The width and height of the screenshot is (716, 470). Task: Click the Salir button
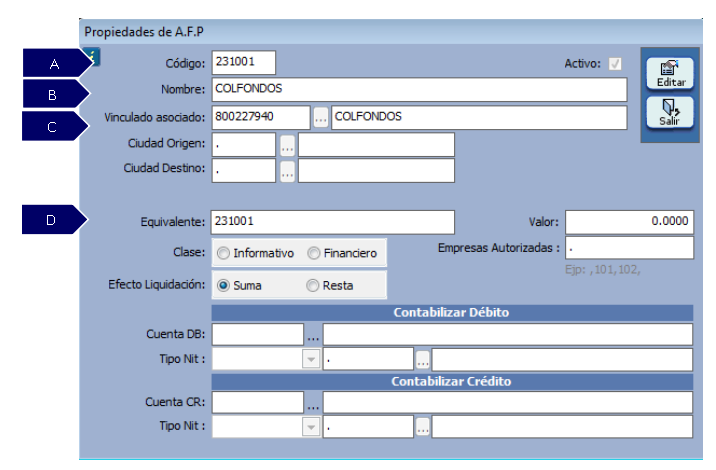[x=670, y=112]
